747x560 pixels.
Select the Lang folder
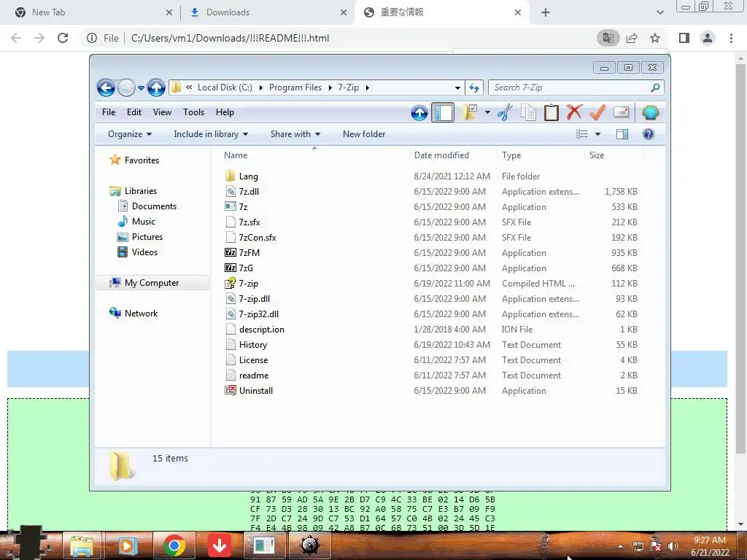pos(249,176)
